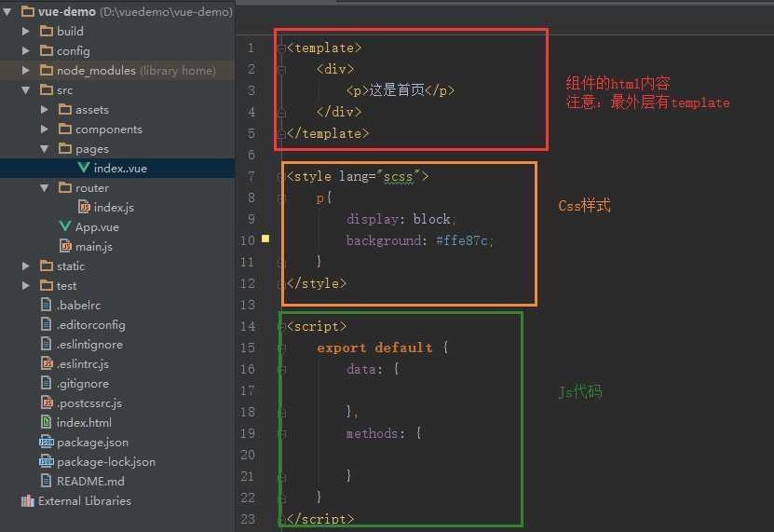Click the router folder icon

65,187
